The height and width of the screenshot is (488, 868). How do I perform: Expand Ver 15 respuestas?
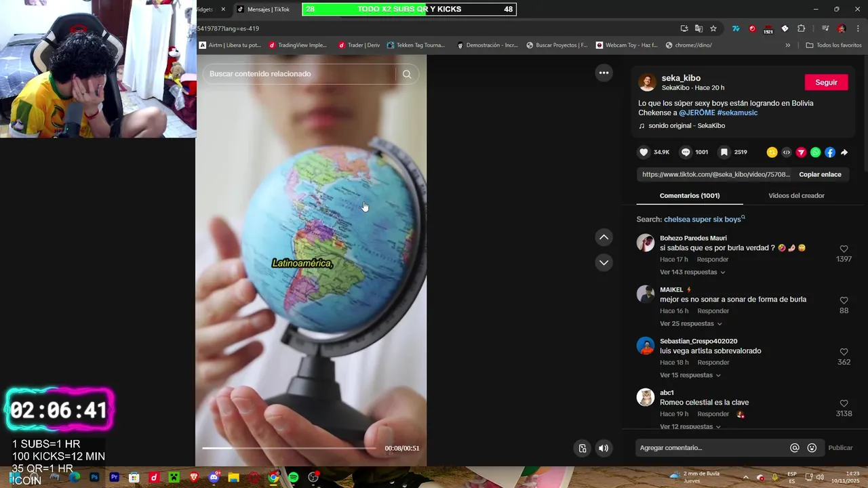690,375
